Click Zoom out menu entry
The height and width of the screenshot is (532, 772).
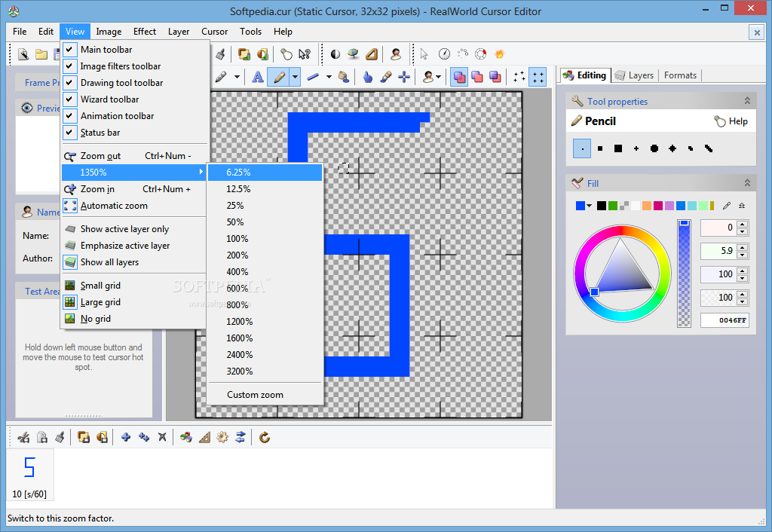[x=134, y=156]
